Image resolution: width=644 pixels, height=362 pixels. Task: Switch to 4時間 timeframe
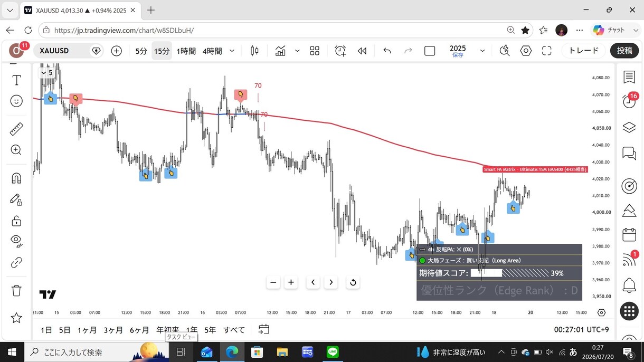[x=212, y=51]
